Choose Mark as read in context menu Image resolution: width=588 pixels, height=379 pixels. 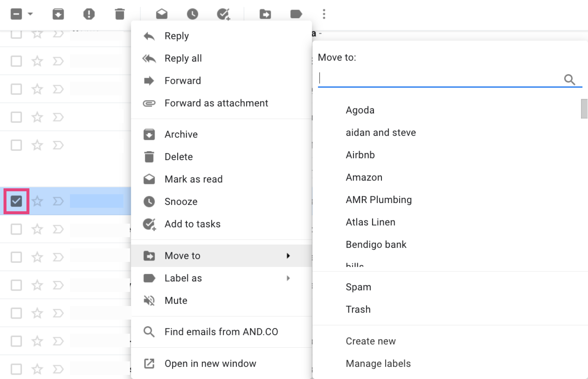pos(221,179)
